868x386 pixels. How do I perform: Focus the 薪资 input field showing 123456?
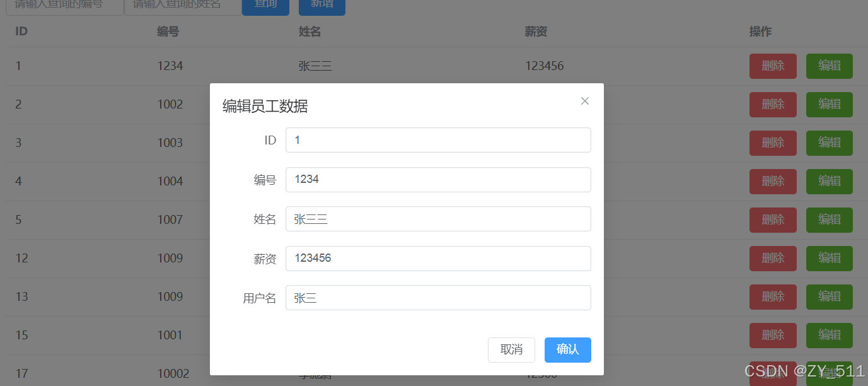tap(438, 259)
